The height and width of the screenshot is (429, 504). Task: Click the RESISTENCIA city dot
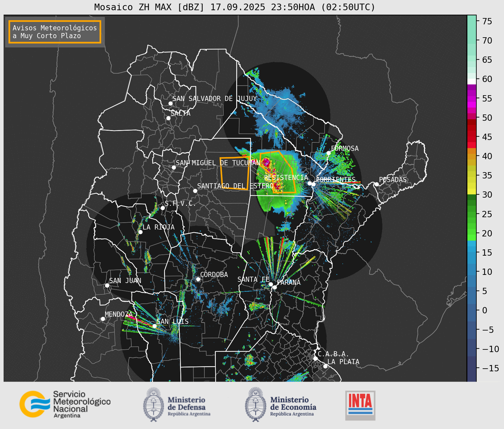point(310,183)
